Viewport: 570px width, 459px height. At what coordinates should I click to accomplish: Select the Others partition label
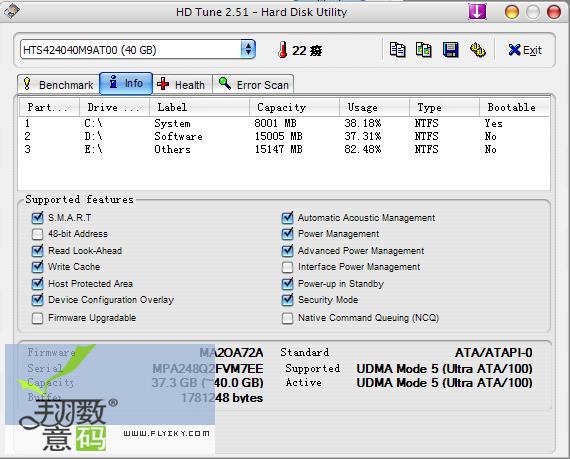[172, 149]
